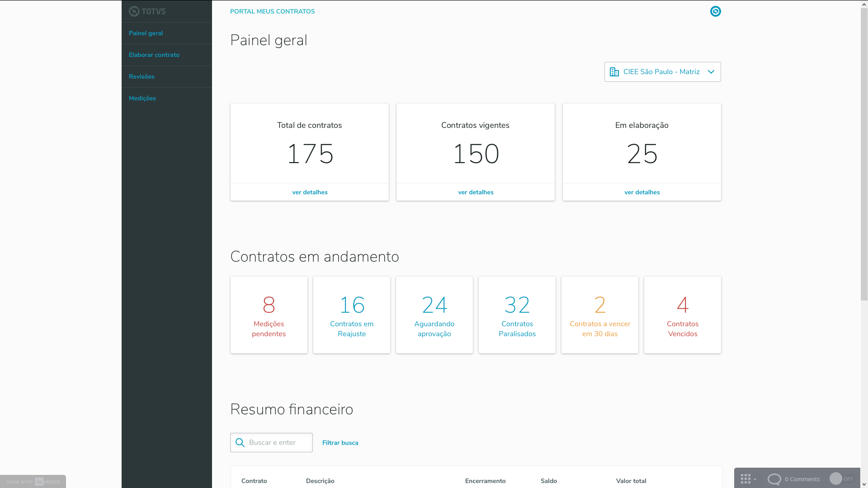
Task: Go to Revisões in the sidebar
Action: 142,76
